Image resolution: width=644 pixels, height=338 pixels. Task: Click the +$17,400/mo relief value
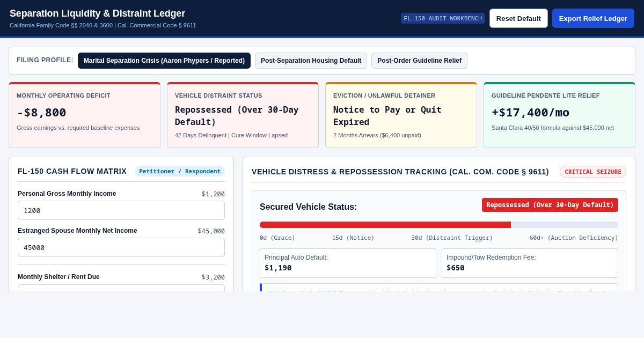pyautogui.click(x=530, y=113)
